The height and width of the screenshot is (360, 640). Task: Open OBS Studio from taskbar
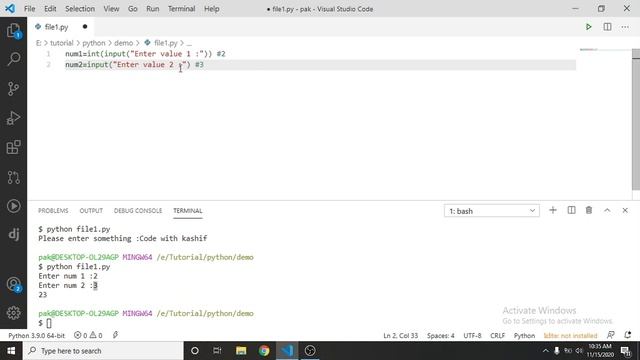coord(310,351)
